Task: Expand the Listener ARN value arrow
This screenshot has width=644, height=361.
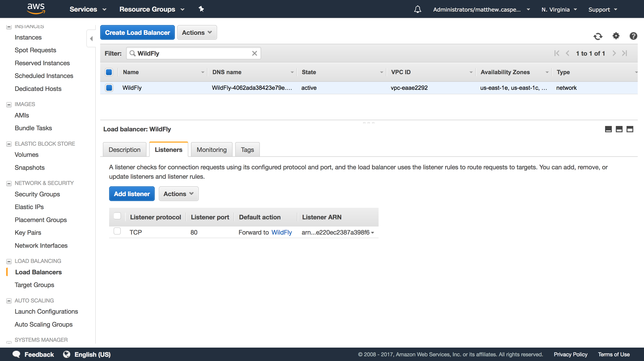Action: point(373,232)
